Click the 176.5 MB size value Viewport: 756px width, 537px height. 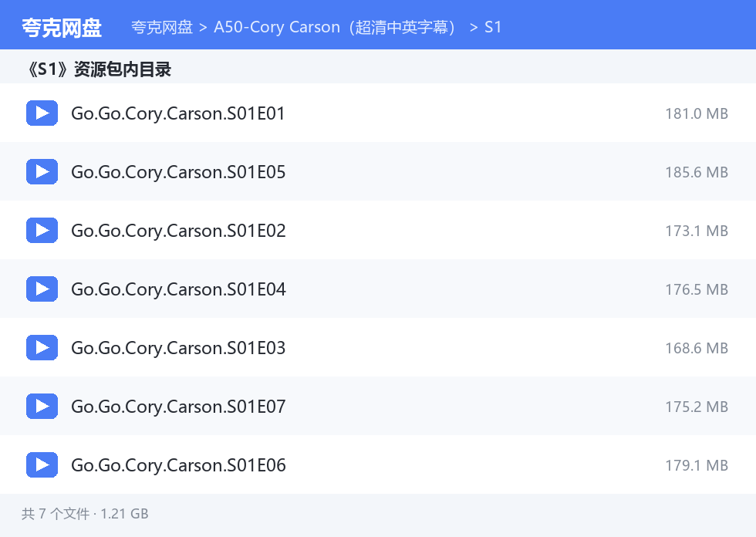[x=696, y=289]
